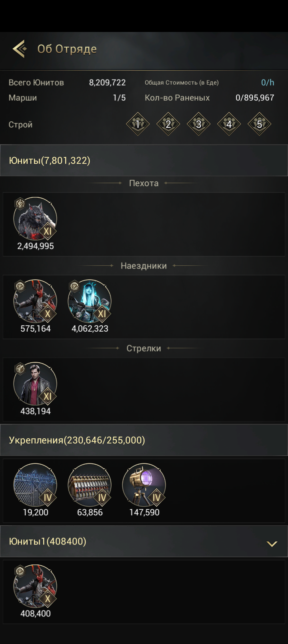Tap the Укрепления(230,646/255,000) section header
Image resolution: width=288 pixels, height=644 pixels.
coord(144,440)
